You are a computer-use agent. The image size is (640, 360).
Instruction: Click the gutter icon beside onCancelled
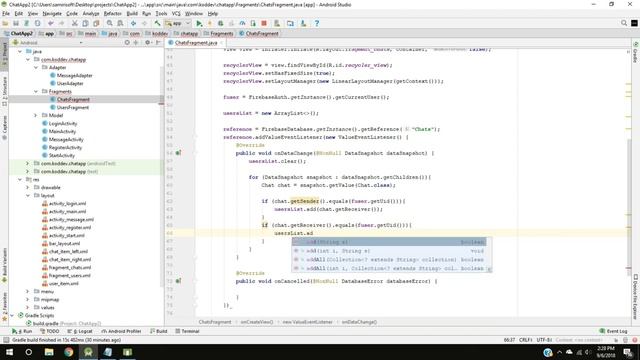pos(178,281)
